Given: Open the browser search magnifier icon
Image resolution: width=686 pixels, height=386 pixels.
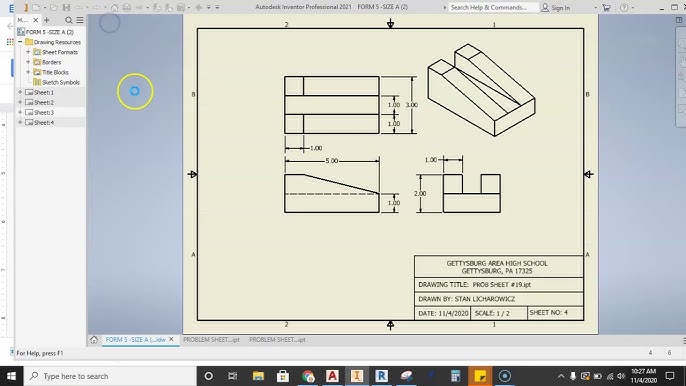Looking at the screenshot, I should pyautogui.click(x=69, y=20).
